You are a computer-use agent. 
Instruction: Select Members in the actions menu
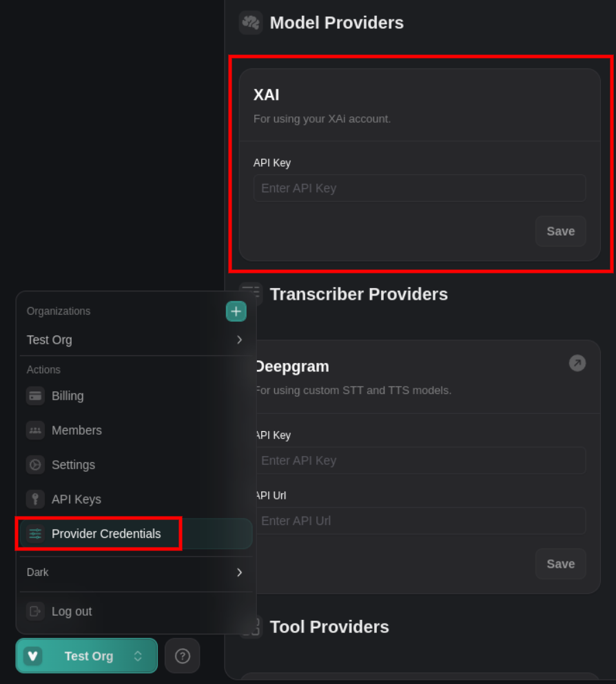[76, 431]
